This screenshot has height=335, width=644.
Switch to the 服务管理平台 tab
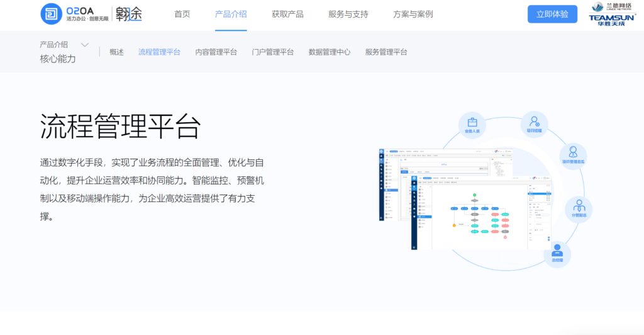tap(386, 52)
